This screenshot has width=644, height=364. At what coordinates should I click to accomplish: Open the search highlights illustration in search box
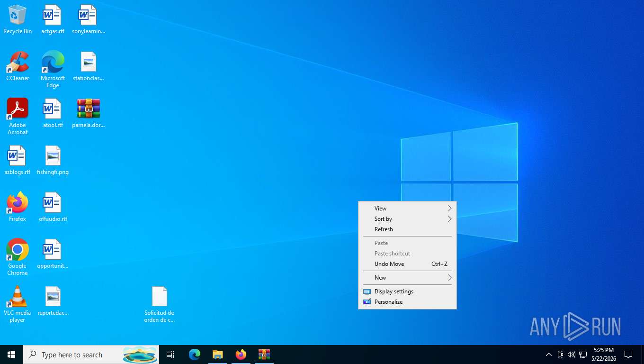140,355
